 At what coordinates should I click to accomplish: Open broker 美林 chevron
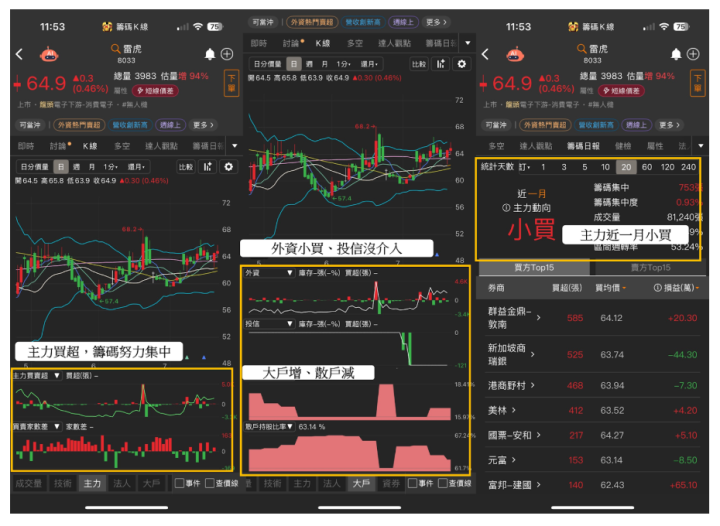(514, 410)
